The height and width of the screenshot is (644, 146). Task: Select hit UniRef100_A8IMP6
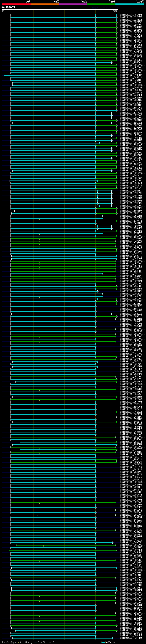click(131, 15)
